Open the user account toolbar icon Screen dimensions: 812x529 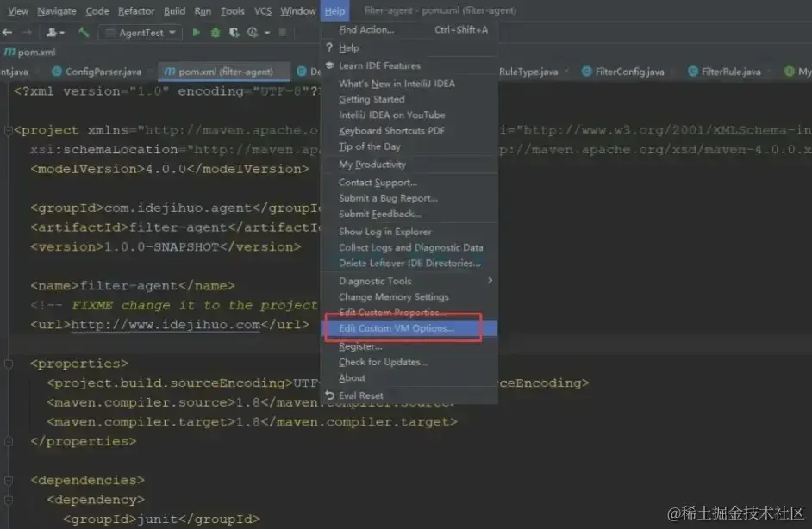point(55,33)
